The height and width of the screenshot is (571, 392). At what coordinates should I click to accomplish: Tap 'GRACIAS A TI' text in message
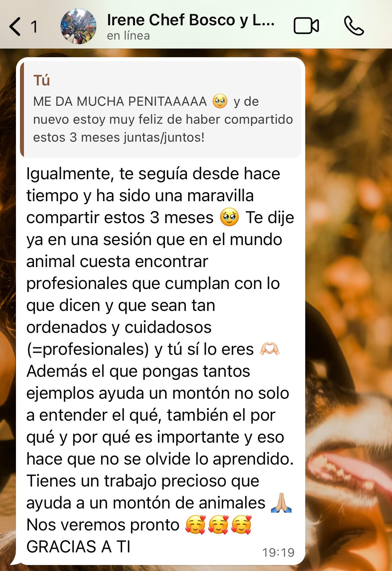[78, 547]
